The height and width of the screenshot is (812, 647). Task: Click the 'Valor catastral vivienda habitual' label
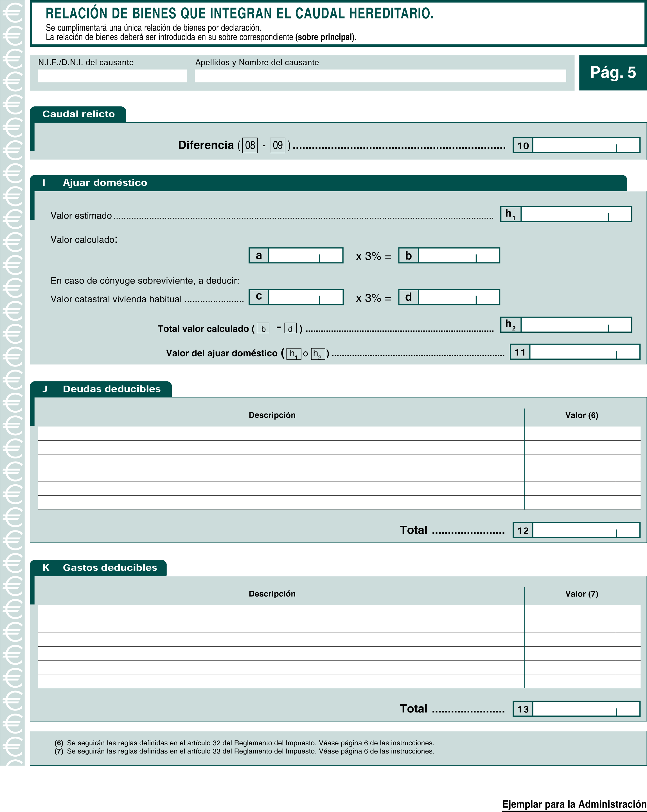(116, 299)
